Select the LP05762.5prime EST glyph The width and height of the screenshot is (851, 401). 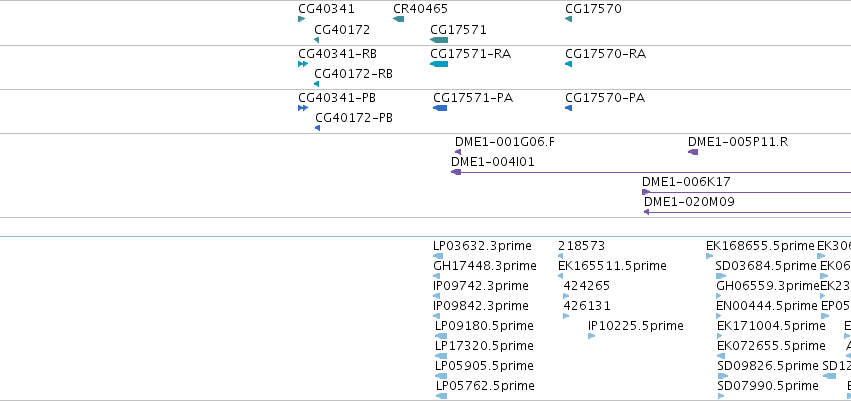click(441, 396)
